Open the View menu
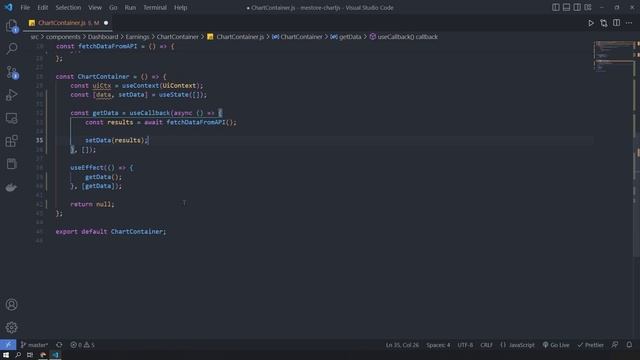Image resolution: width=640 pixels, height=360 pixels. point(95,7)
